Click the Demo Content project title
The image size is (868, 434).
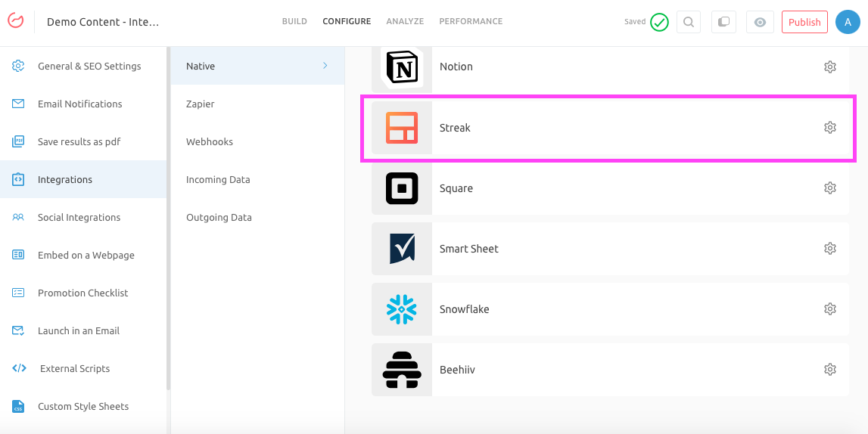coord(103,22)
